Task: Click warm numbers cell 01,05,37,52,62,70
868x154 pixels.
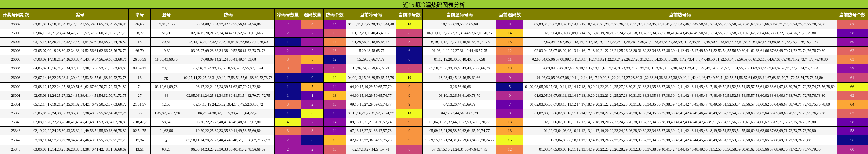Action: [166, 113]
